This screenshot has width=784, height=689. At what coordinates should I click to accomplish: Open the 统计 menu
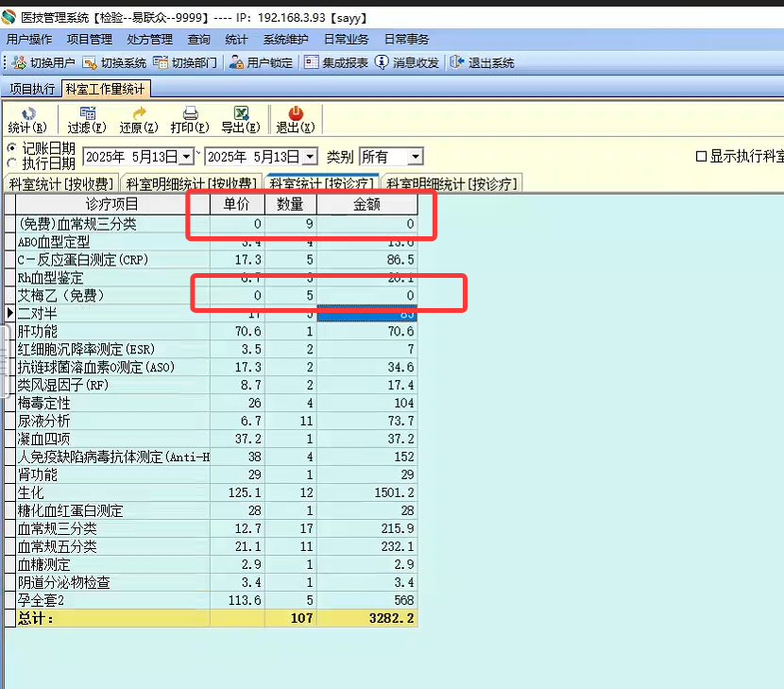236,39
